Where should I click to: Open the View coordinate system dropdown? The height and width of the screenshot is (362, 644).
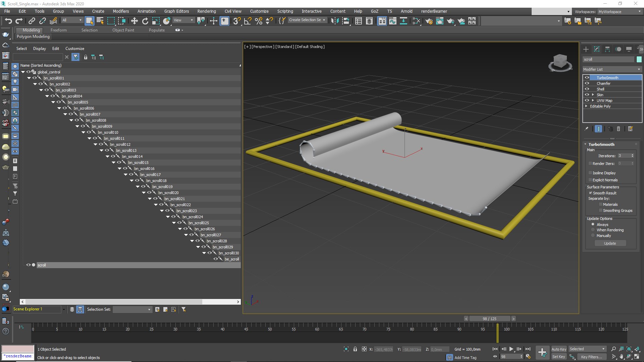[183, 20]
